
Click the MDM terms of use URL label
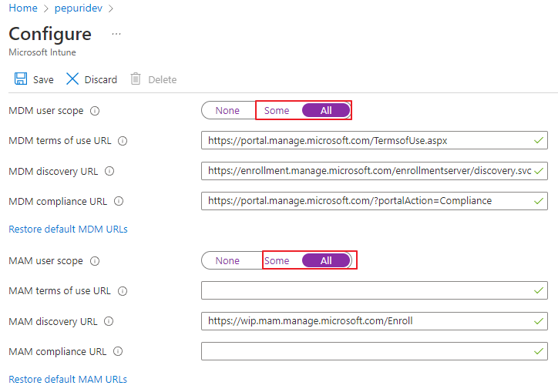pos(60,141)
